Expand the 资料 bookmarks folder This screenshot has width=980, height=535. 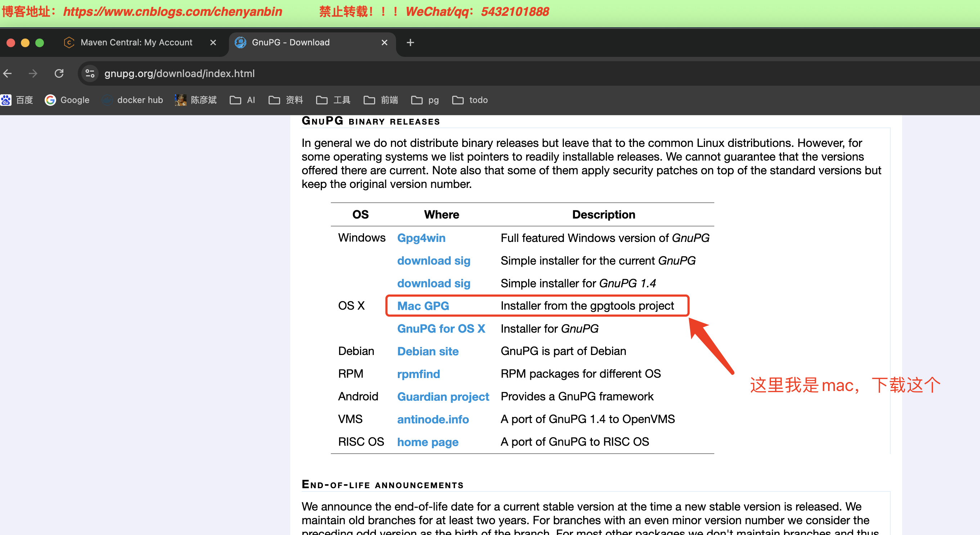click(286, 100)
